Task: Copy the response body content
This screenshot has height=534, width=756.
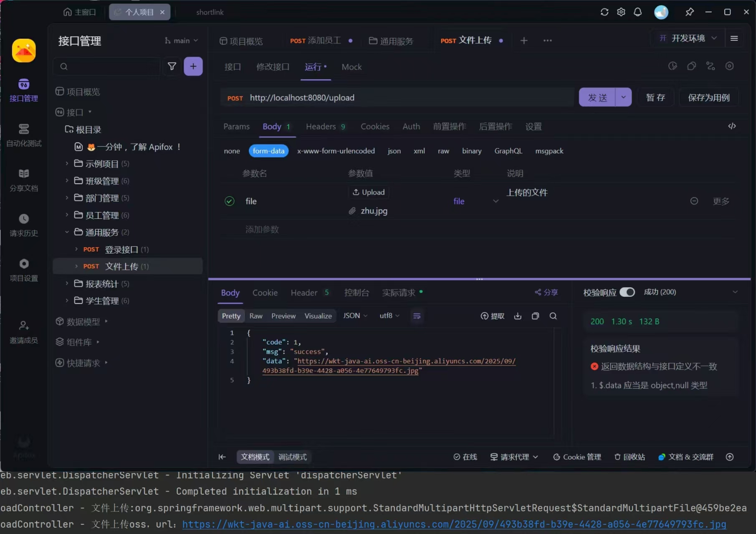Action: click(535, 316)
